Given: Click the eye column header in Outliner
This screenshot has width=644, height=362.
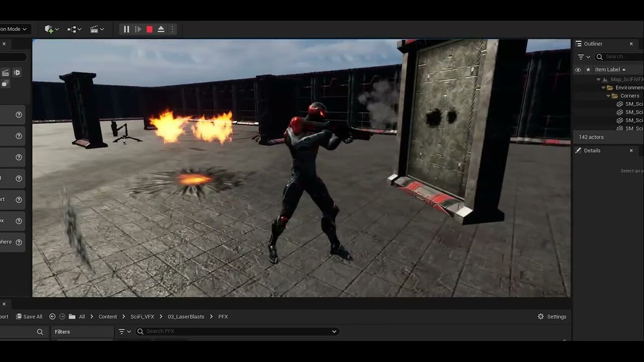Looking at the screenshot, I should point(578,69).
